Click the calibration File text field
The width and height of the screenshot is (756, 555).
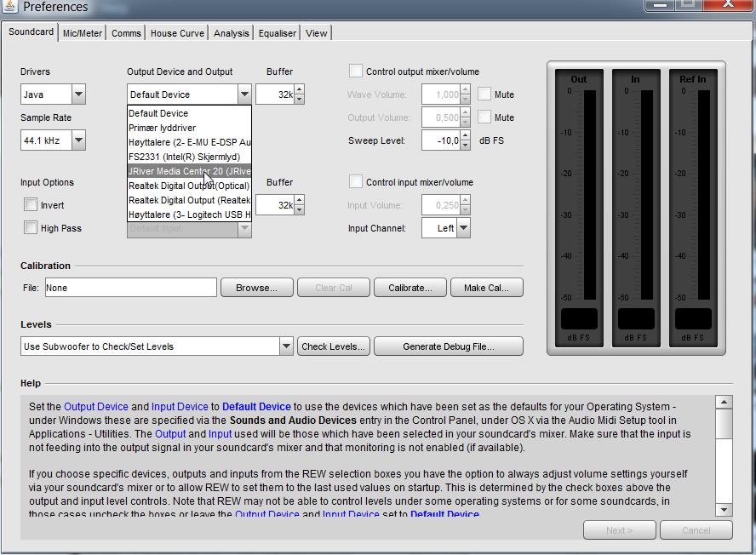(130, 288)
